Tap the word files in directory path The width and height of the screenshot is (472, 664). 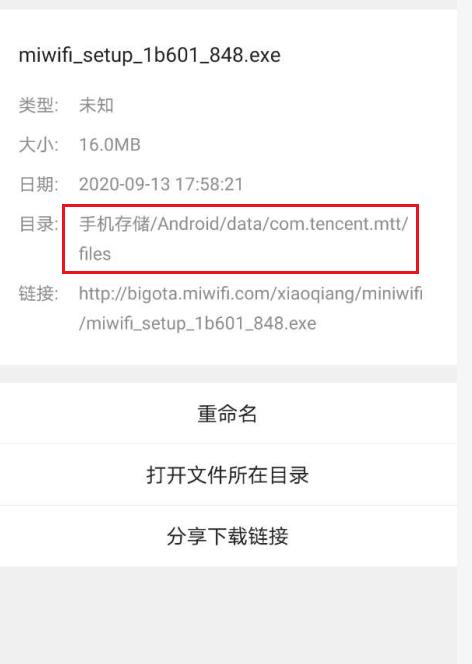tap(95, 254)
